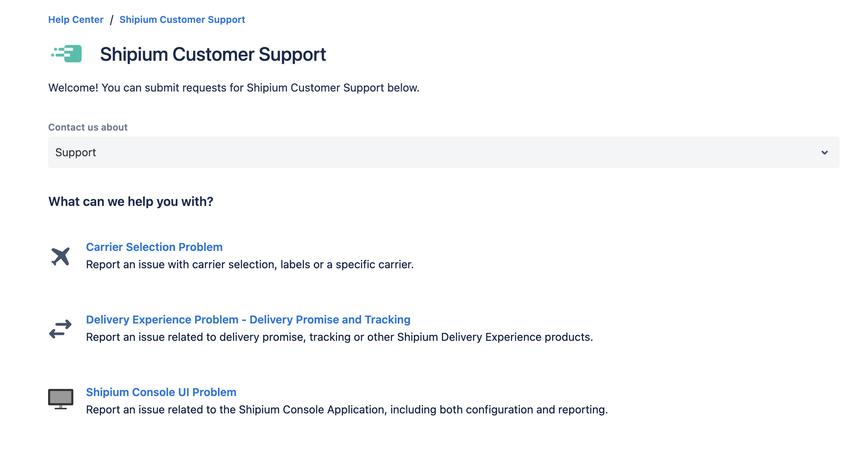The width and height of the screenshot is (868, 471).
Task: Click the slash separator in the breadcrumb
Action: [112, 20]
